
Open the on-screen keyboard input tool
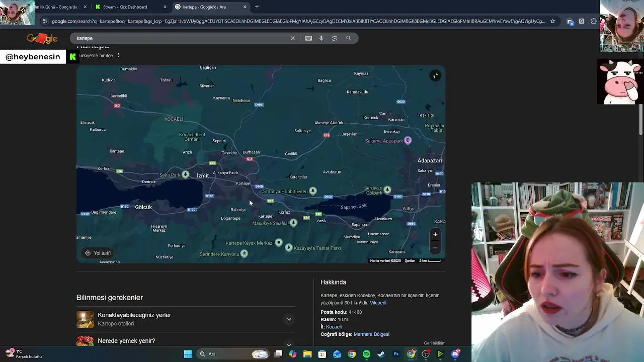click(308, 38)
